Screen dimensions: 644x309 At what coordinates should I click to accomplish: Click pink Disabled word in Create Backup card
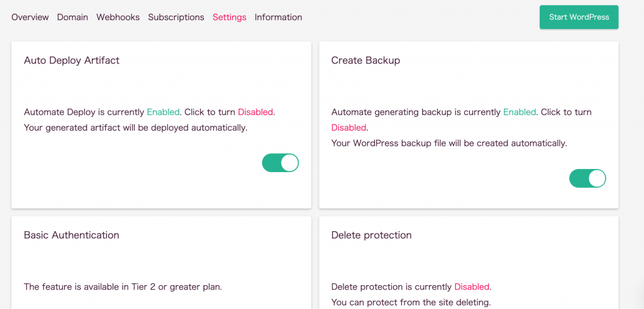tap(348, 127)
